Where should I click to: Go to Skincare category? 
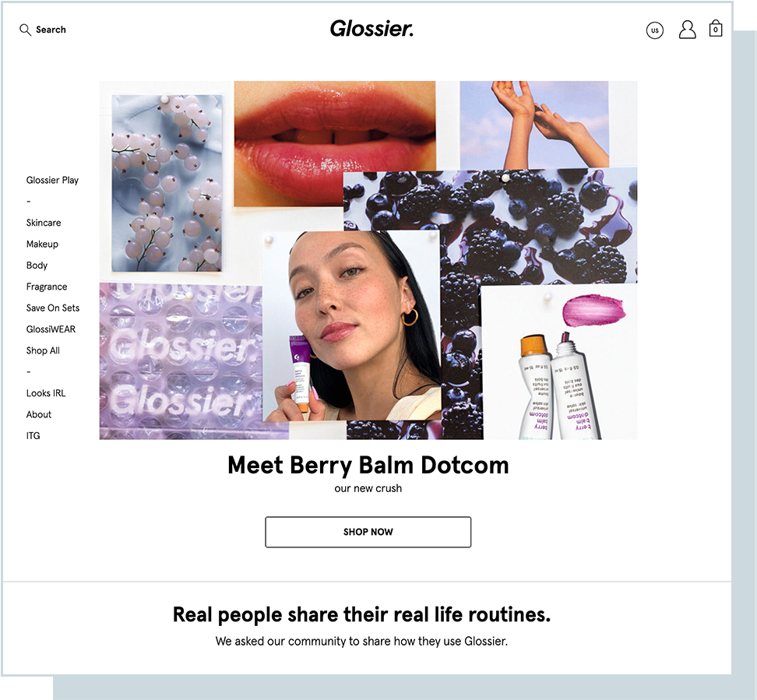(44, 223)
